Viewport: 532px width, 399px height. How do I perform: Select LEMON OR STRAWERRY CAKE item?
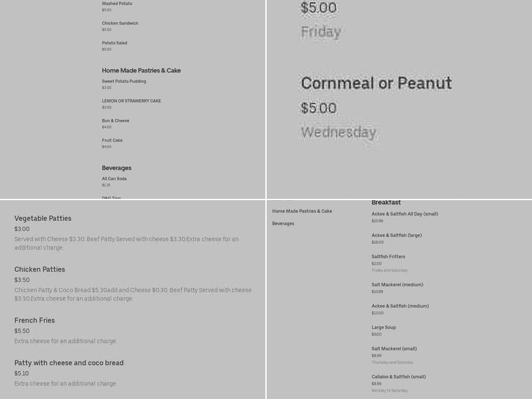pos(132,101)
